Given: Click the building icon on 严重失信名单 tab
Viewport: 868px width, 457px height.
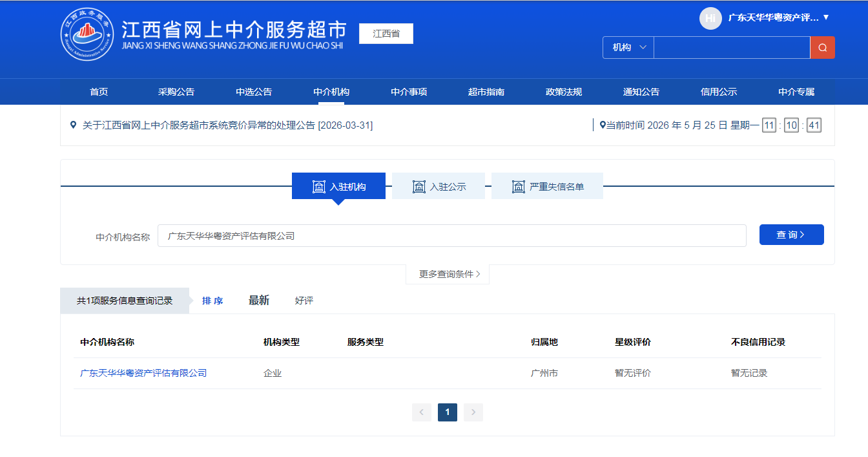Looking at the screenshot, I should click(x=519, y=187).
